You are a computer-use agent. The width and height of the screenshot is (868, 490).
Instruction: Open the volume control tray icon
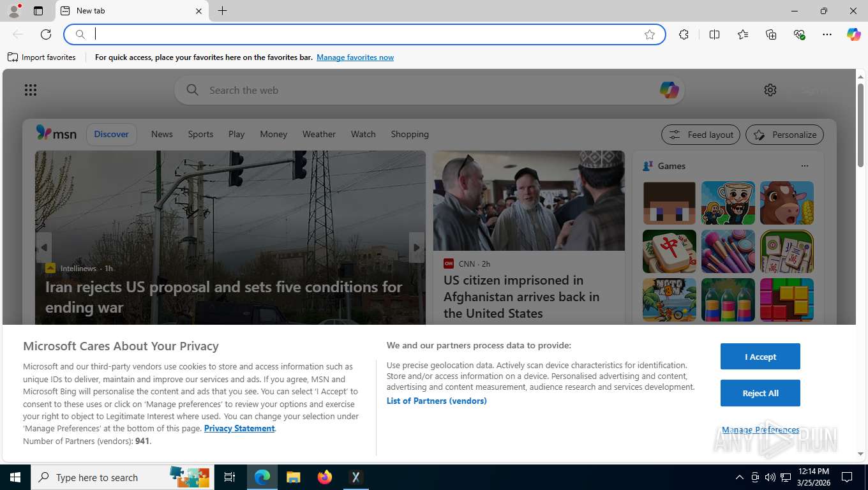pyautogui.click(x=770, y=477)
